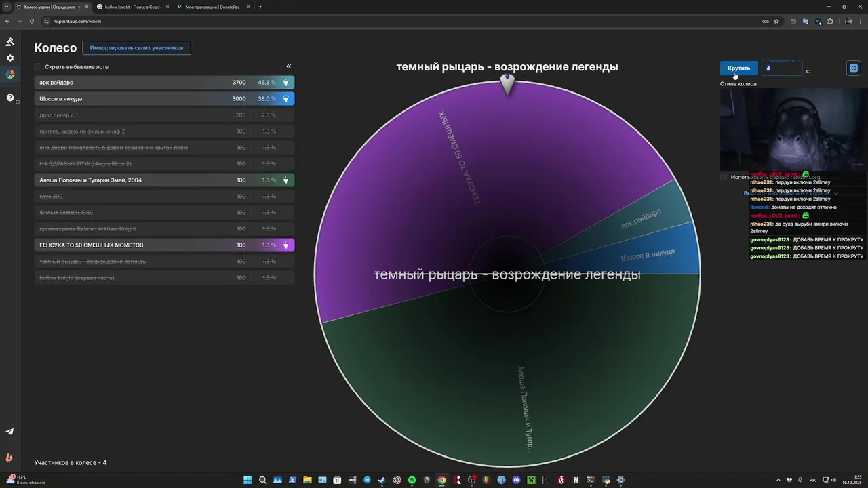Select прохождение Batman Arkham Knight row
The width and height of the screenshot is (868, 488).
tap(165, 229)
